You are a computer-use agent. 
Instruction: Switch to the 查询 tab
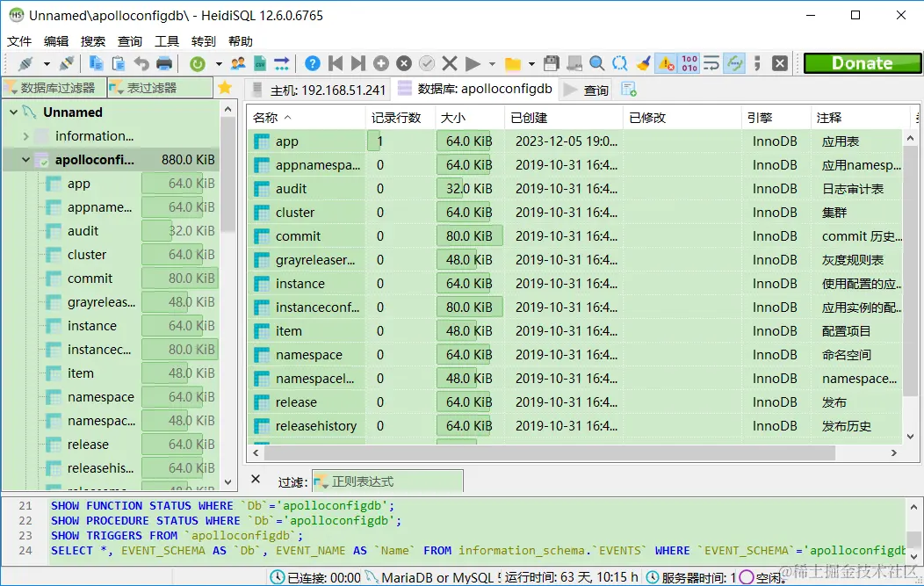(x=586, y=90)
